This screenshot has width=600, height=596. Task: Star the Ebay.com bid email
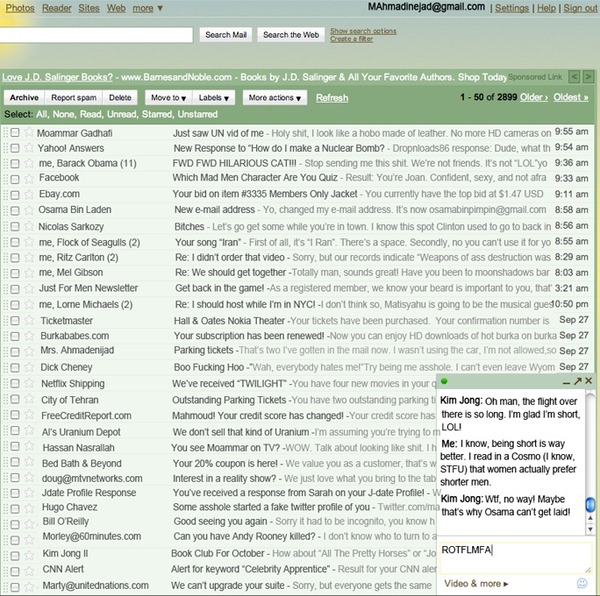[29, 194]
